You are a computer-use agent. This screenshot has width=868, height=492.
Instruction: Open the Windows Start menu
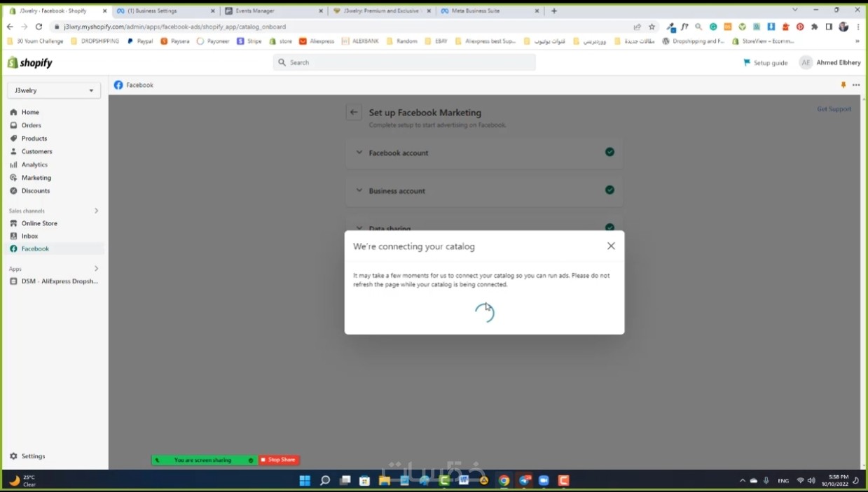pos(305,481)
